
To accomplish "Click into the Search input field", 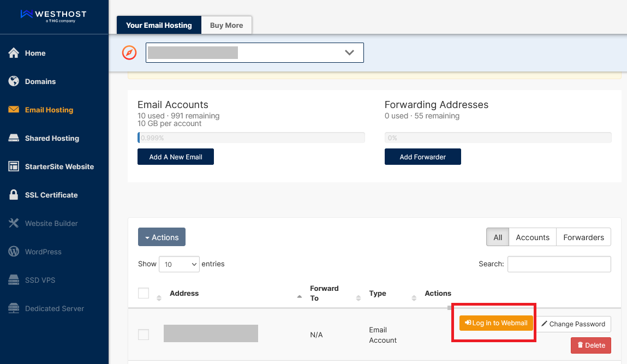I will [x=559, y=264].
